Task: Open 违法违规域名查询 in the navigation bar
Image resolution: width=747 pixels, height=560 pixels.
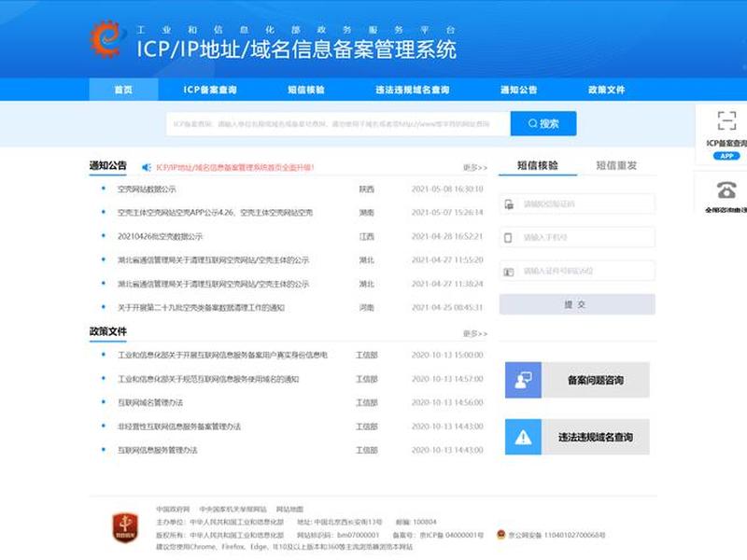Action: pyautogui.click(x=413, y=89)
